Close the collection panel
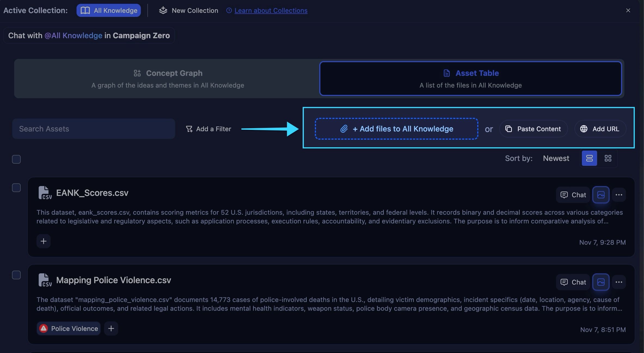The image size is (644, 353). 628,10
